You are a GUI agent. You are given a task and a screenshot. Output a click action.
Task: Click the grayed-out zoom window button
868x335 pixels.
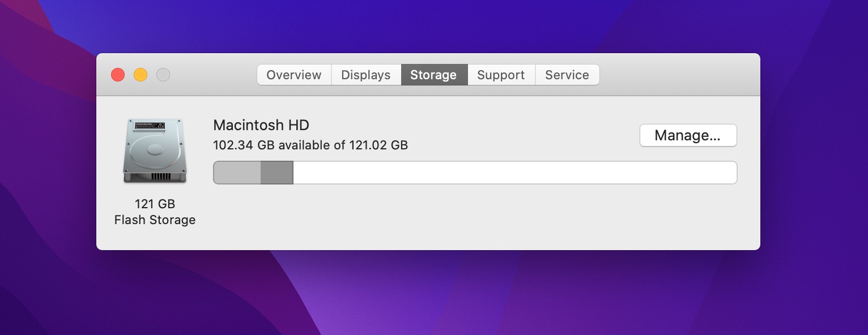(163, 75)
